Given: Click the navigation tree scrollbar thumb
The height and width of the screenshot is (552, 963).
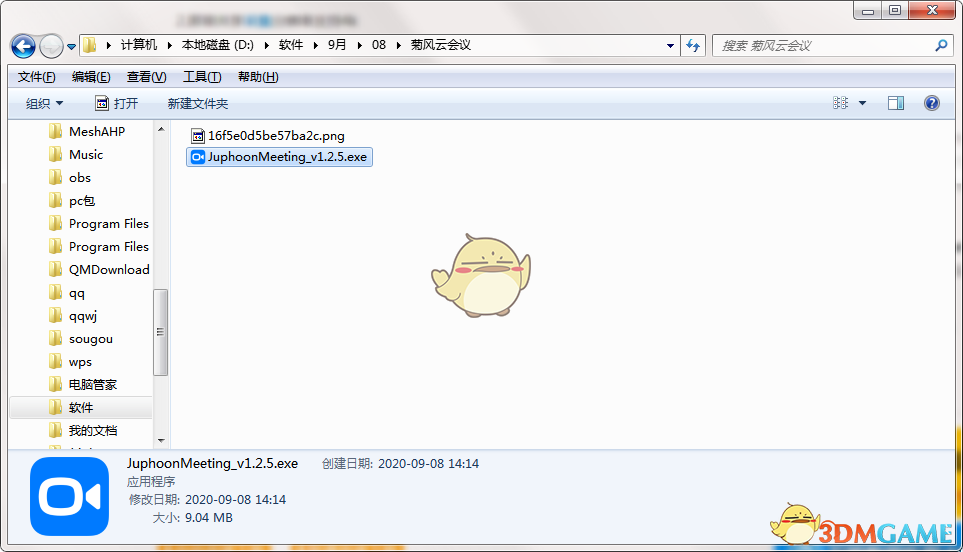Looking at the screenshot, I should [x=160, y=332].
